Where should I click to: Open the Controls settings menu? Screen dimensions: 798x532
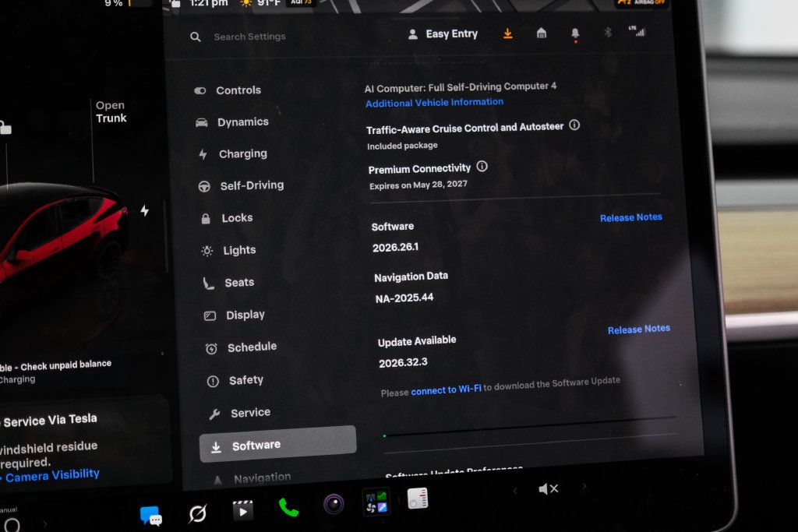(228, 90)
